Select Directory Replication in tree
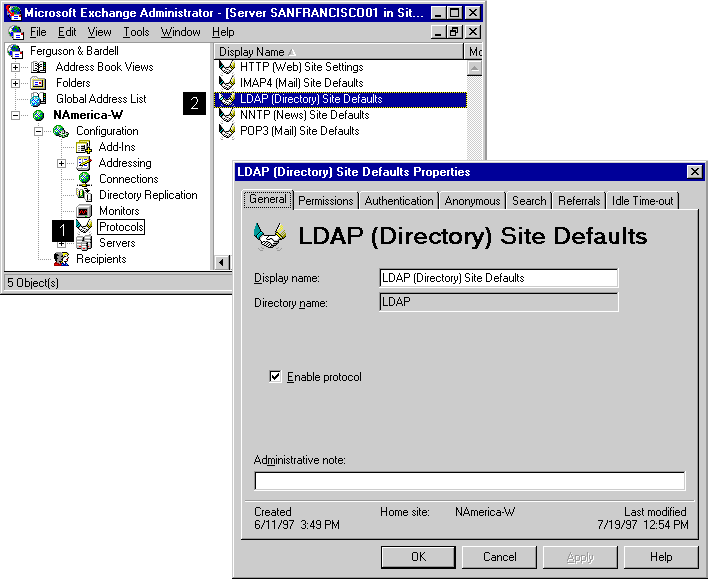Screen dimensions: 708x579 coord(148,195)
